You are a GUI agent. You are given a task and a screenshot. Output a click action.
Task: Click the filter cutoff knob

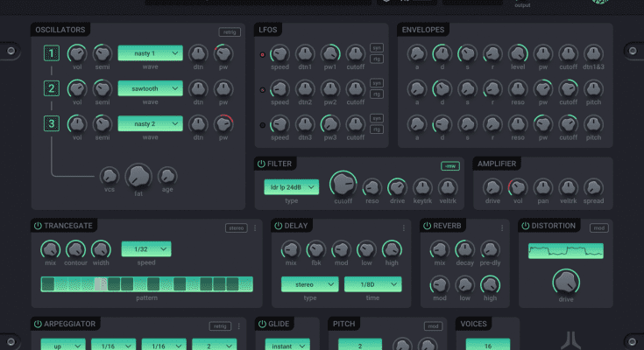pos(342,184)
